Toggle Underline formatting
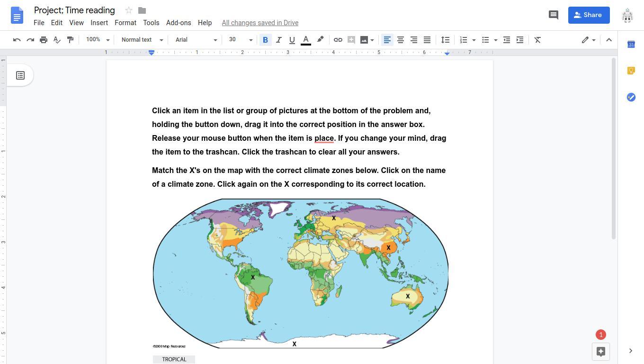This screenshot has height=364, width=644. tap(292, 40)
